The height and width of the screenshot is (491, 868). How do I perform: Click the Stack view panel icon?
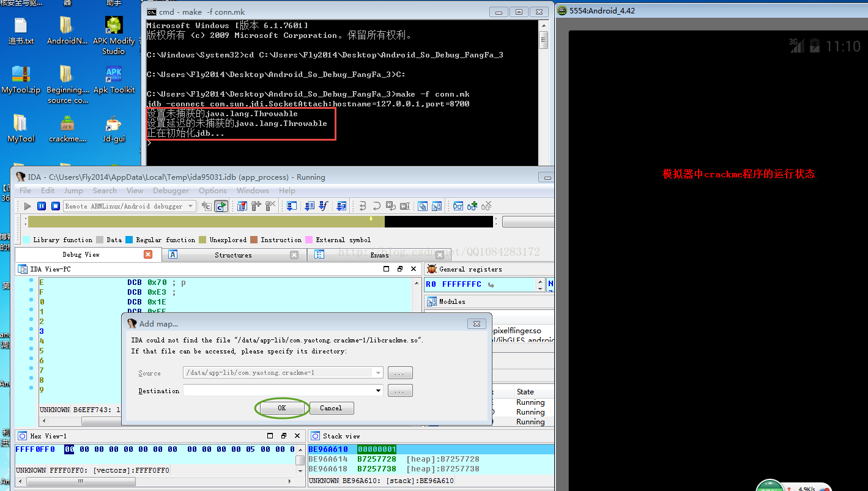(316, 436)
